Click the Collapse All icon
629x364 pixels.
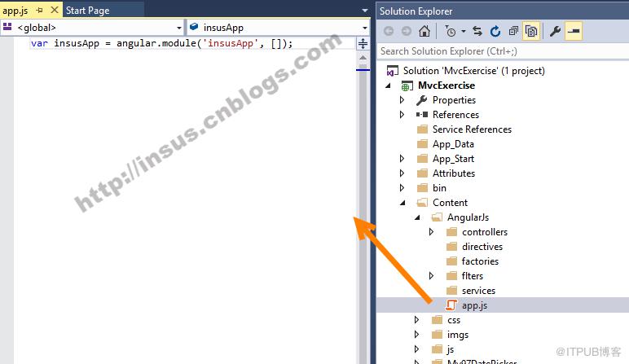(513, 31)
